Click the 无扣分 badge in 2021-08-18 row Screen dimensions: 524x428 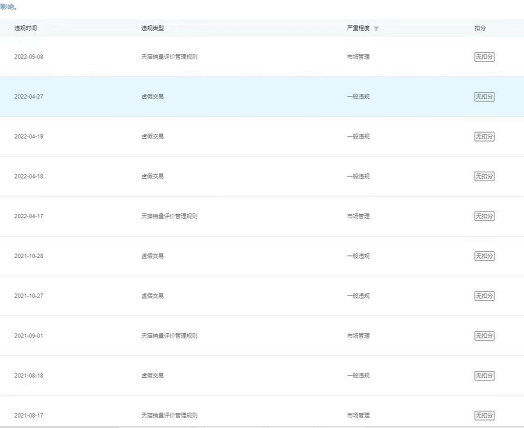coord(484,376)
